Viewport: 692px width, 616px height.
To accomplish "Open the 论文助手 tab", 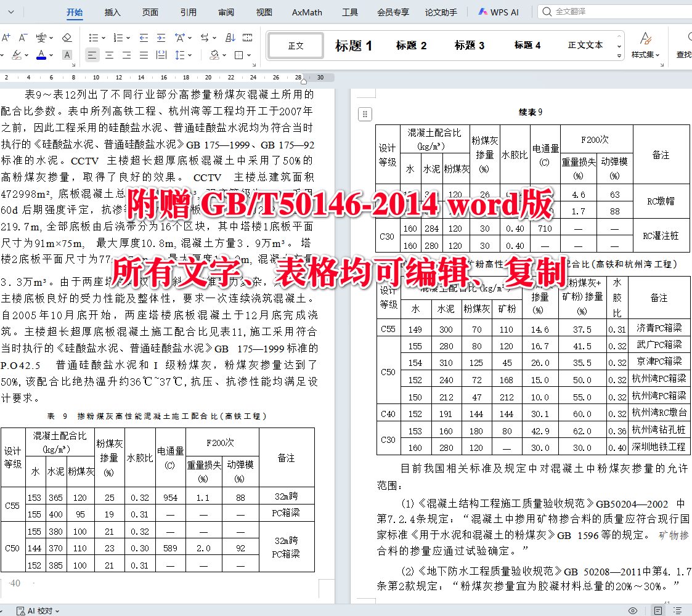I will (441, 12).
